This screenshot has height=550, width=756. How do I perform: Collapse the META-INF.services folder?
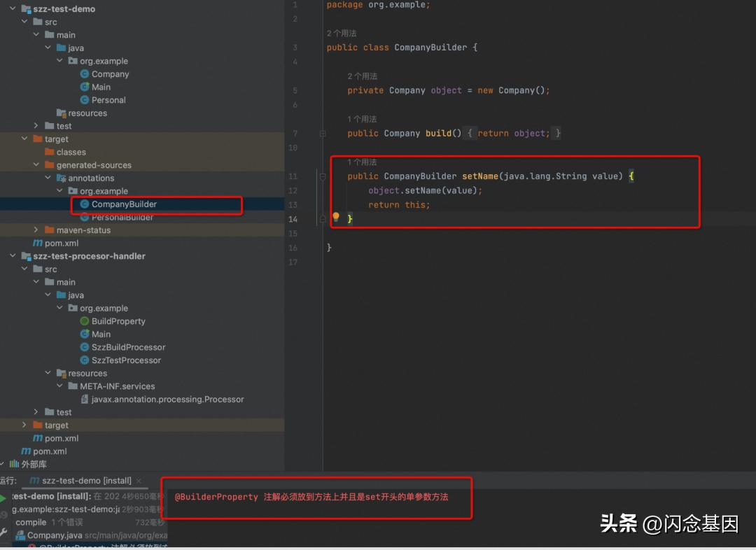60,386
